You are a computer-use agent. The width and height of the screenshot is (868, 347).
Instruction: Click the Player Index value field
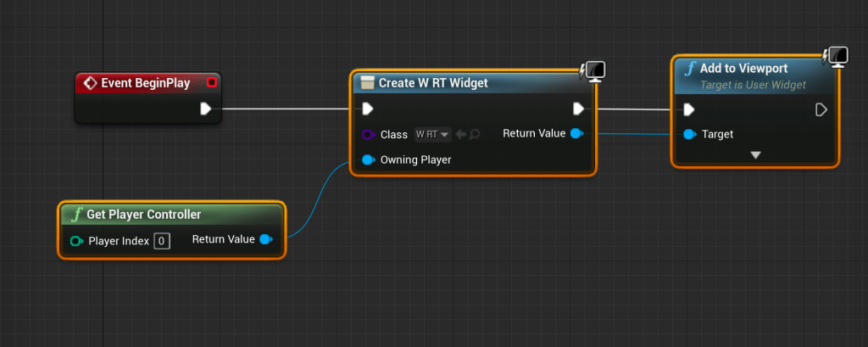pos(161,241)
